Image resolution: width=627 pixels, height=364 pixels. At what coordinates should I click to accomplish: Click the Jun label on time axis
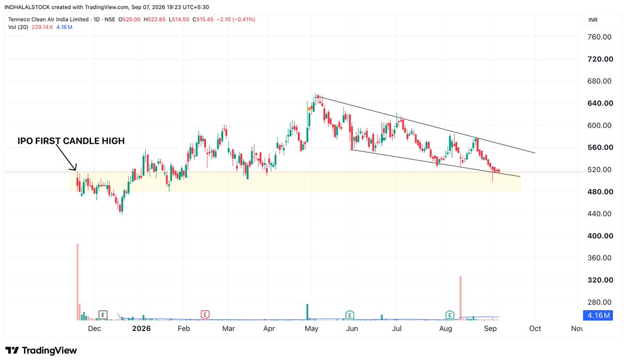(352, 329)
